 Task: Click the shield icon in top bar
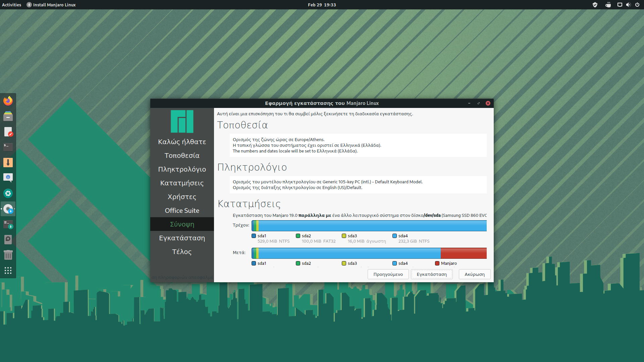point(595,5)
